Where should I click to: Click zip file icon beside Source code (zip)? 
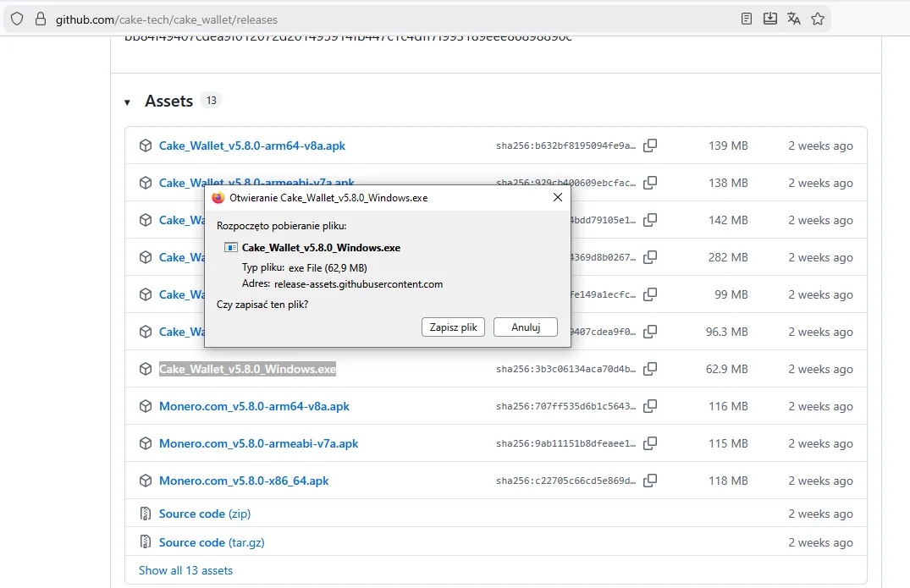[146, 514]
